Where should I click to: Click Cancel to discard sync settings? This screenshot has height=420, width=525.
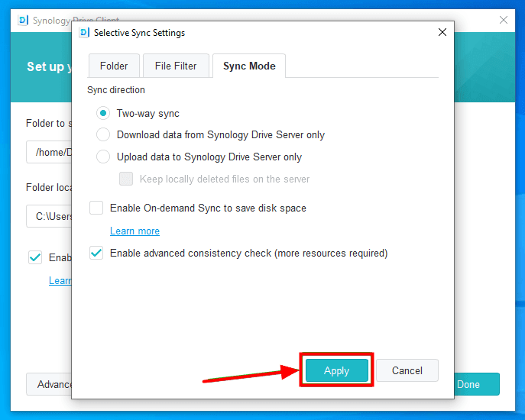pos(407,370)
